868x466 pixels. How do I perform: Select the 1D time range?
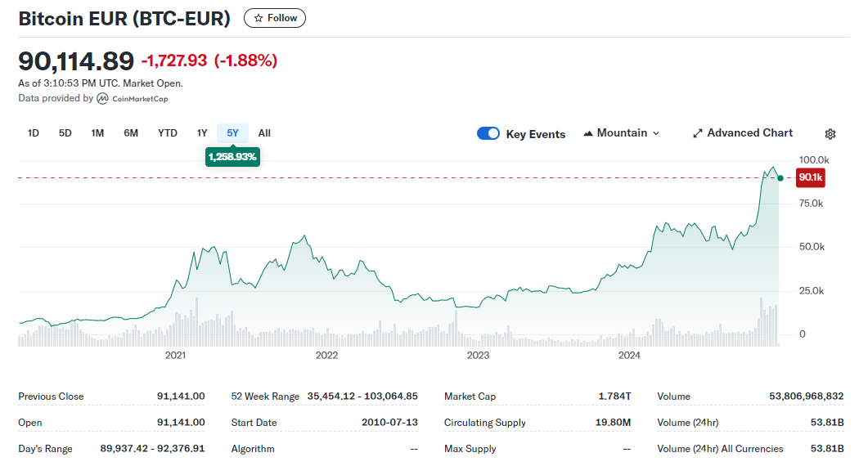tap(34, 133)
